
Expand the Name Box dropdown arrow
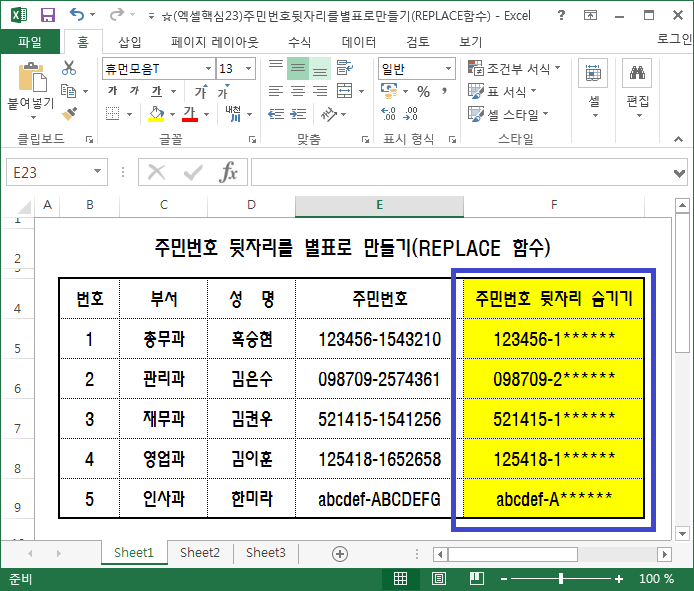pos(97,172)
